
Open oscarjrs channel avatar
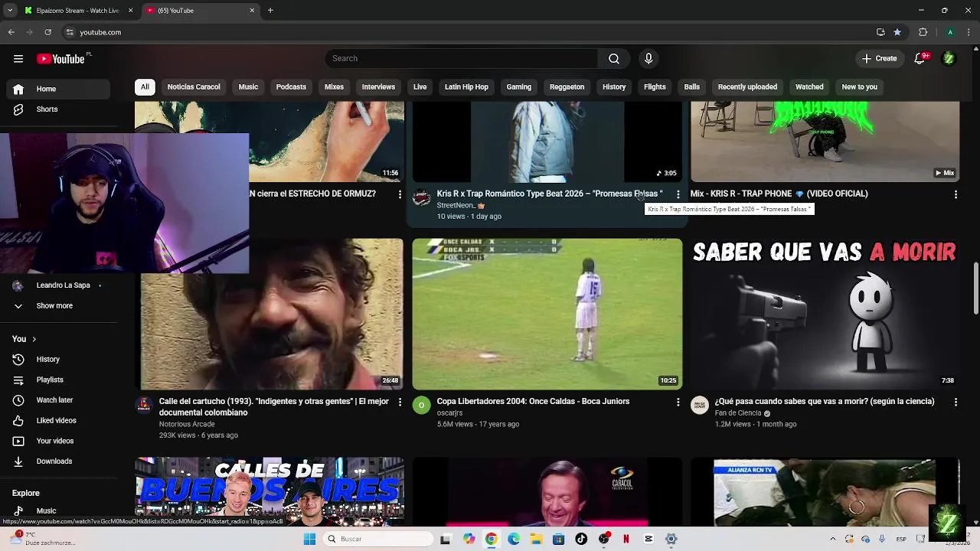click(422, 406)
